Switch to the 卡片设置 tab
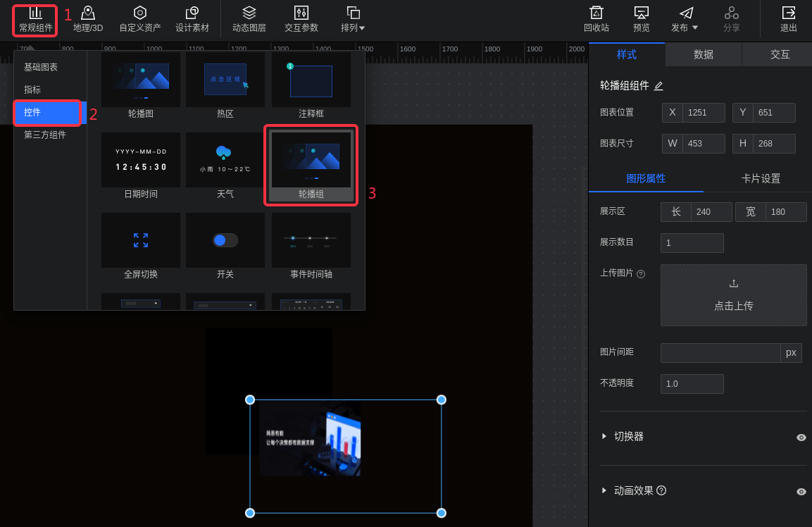Screen dimensions: 812x527 coord(761,179)
